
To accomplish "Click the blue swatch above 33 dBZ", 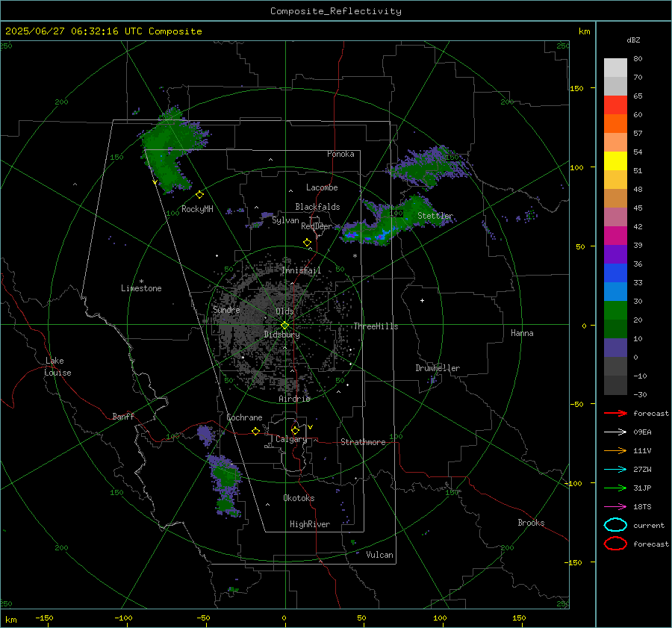I will tap(615, 273).
